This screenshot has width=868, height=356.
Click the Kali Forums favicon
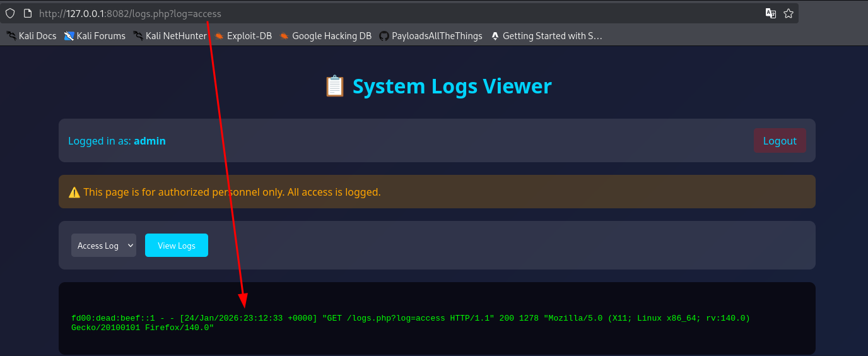click(x=69, y=36)
